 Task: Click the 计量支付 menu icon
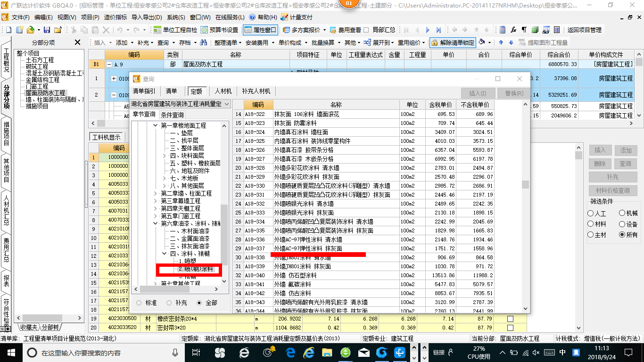click(x=297, y=17)
